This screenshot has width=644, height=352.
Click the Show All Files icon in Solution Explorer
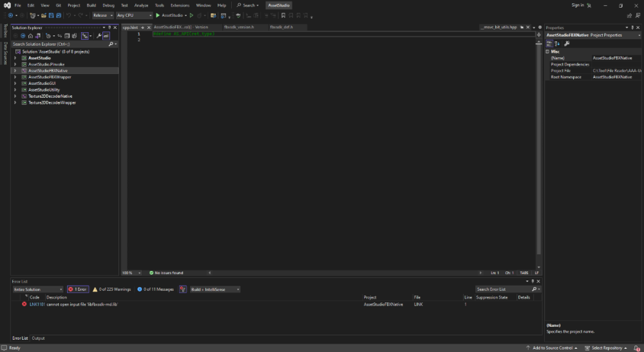tap(74, 35)
